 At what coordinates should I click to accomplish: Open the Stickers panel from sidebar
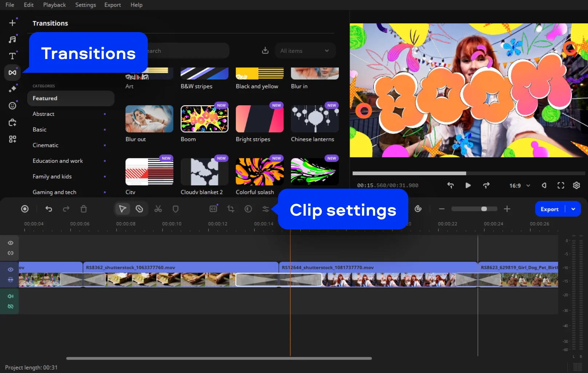[x=12, y=106]
